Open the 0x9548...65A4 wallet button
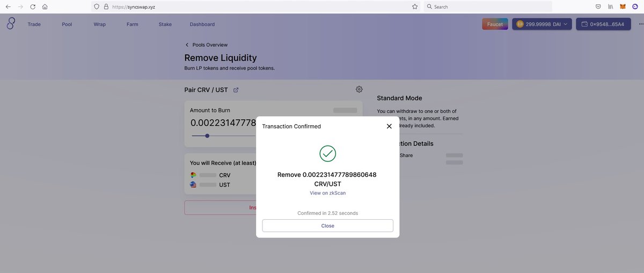644x273 pixels. [x=603, y=24]
